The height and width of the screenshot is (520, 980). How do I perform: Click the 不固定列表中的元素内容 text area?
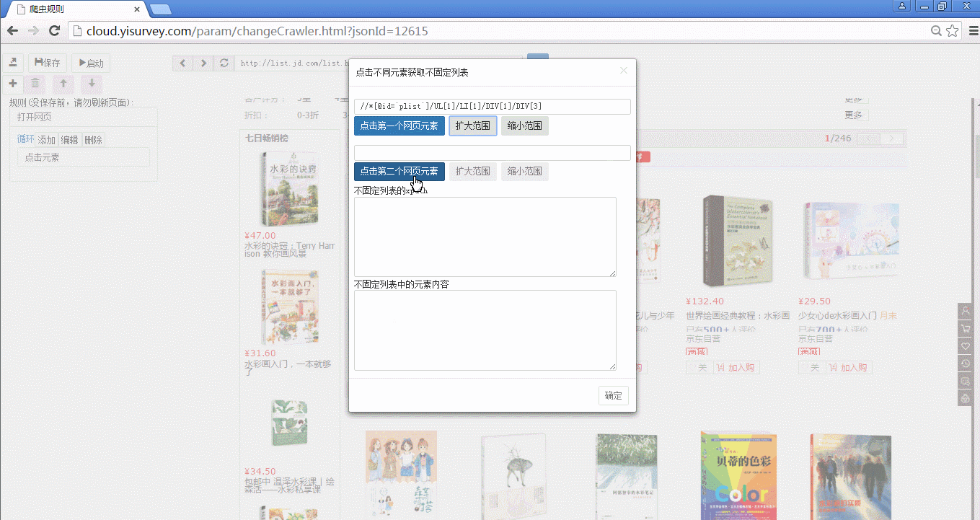pos(485,330)
